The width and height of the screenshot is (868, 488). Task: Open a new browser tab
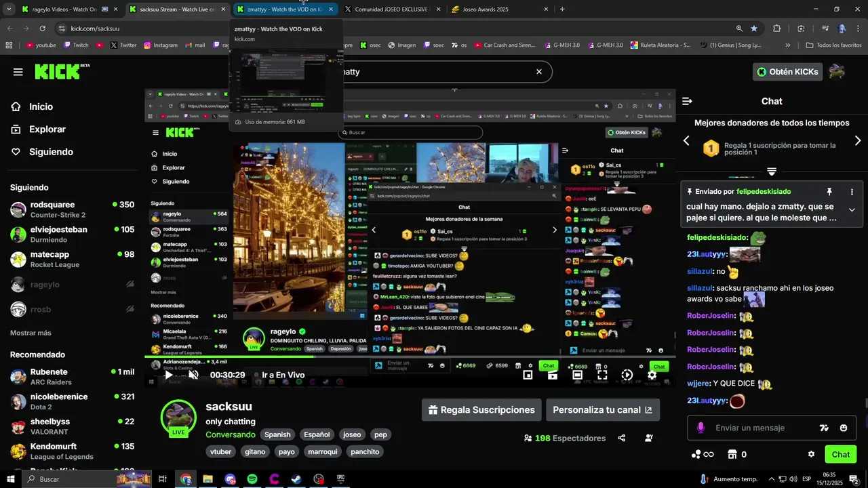[x=562, y=9]
